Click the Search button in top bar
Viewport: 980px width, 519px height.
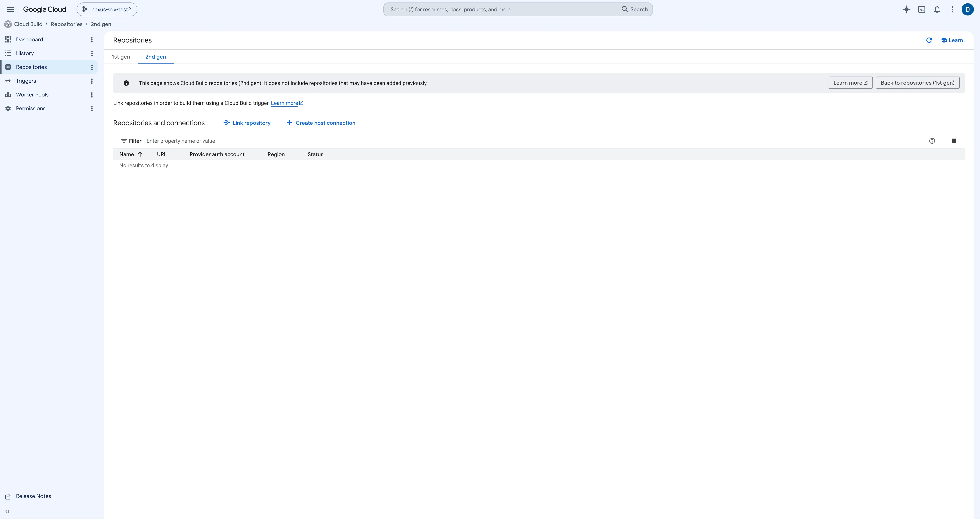pyautogui.click(x=635, y=10)
